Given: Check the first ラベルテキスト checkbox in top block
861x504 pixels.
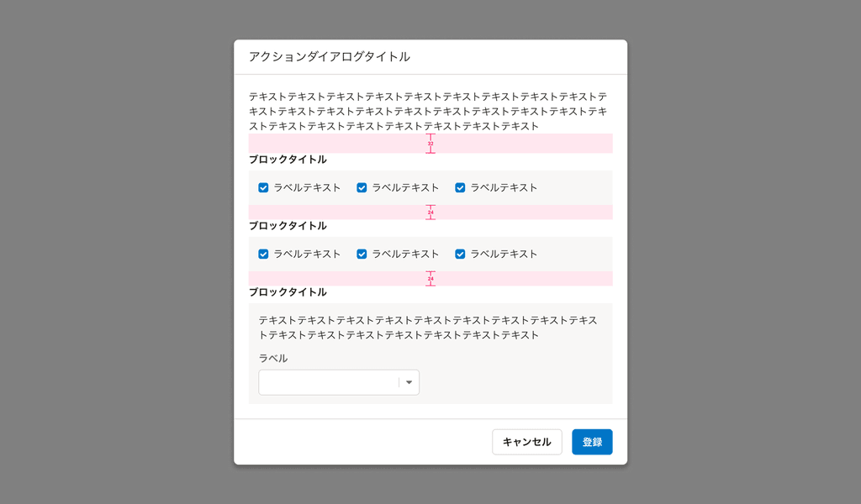Looking at the screenshot, I should click(263, 187).
